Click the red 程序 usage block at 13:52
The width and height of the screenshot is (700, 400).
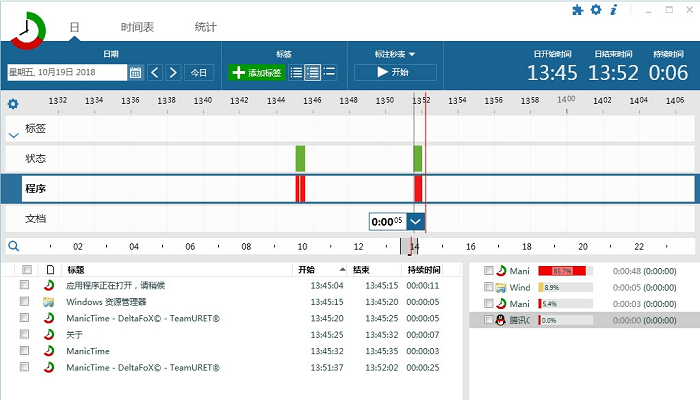pyautogui.click(x=418, y=188)
